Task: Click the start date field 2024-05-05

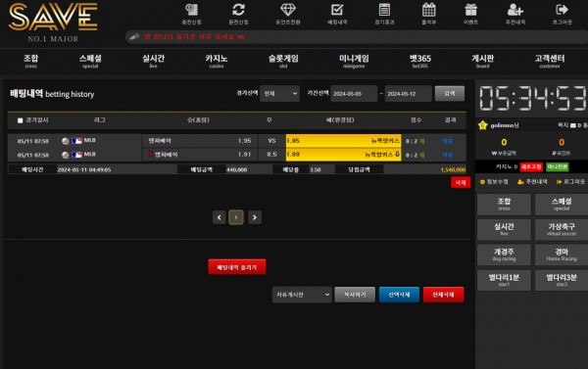Action: (x=354, y=94)
